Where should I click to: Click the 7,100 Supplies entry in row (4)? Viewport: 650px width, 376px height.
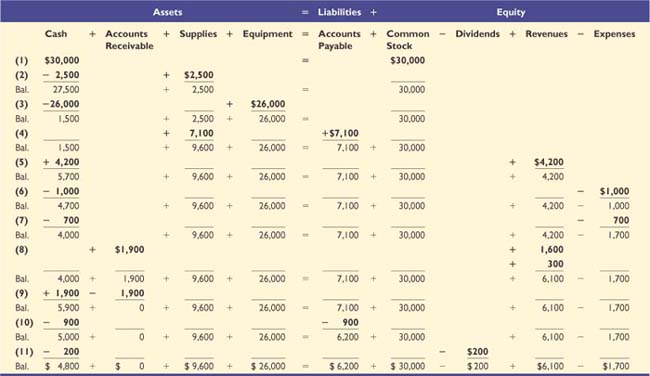(201, 133)
